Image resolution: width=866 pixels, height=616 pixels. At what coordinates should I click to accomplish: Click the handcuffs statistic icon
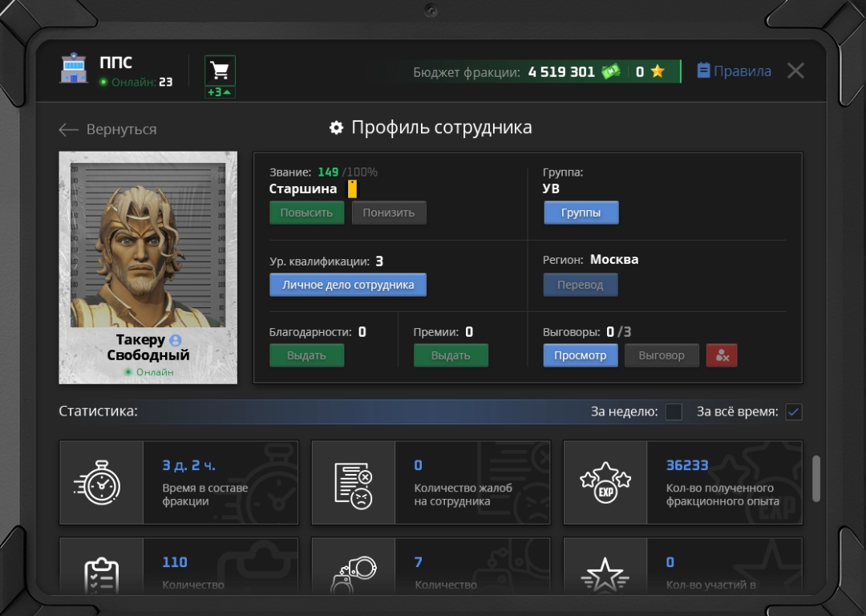[x=354, y=574]
